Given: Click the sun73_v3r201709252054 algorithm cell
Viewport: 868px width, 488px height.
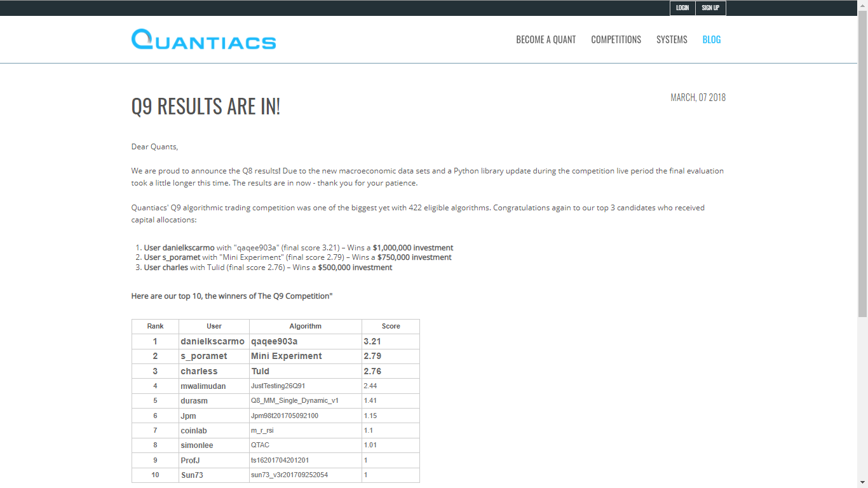Looking at the screenshot, I should (x=306, y=475).
